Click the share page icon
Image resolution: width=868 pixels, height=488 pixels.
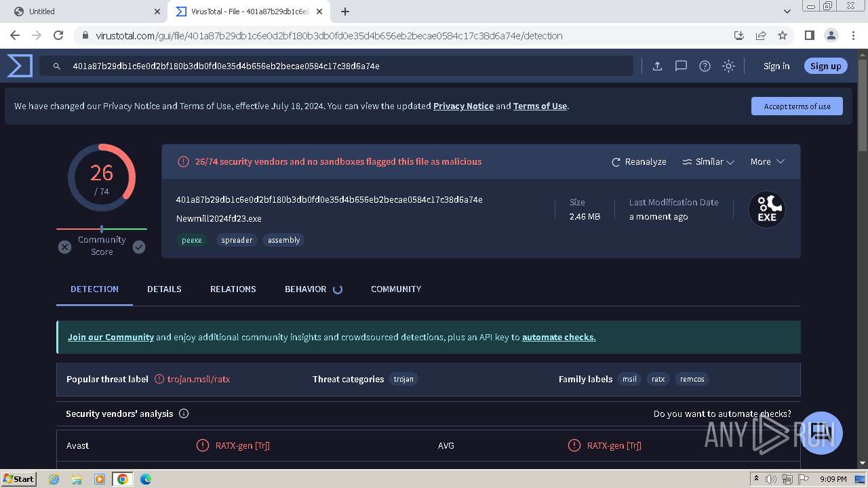pos(761,35)
